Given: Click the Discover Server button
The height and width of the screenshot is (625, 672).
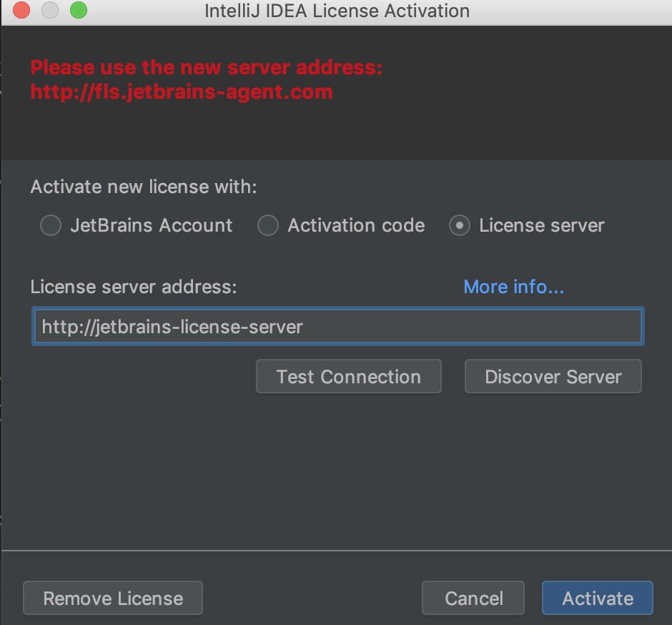Looking at the screenshot, I should 553,377.
